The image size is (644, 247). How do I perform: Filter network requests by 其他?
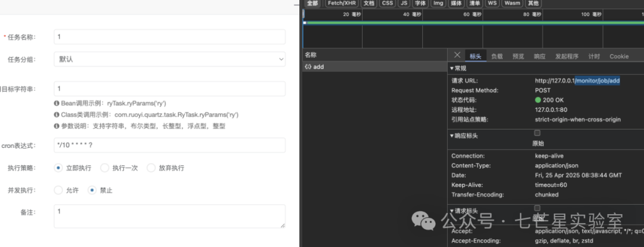point(533,4)
